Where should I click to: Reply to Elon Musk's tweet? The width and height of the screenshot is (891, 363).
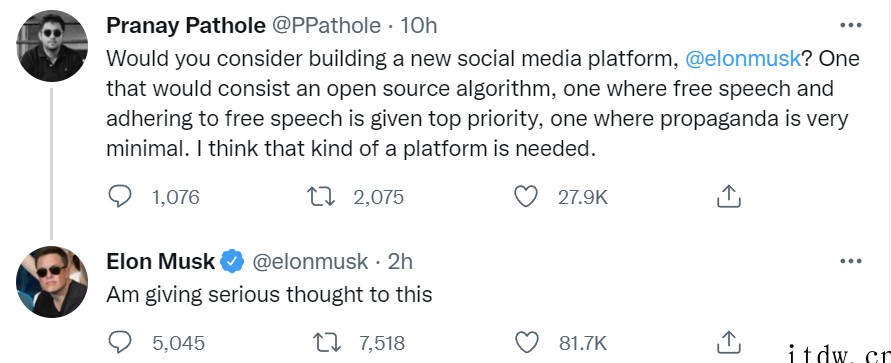pos(120,343)
